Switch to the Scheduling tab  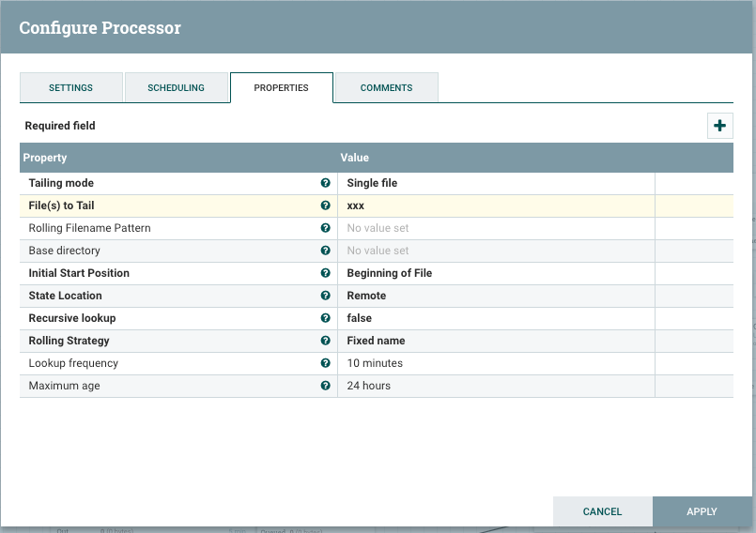coord(176,87)
